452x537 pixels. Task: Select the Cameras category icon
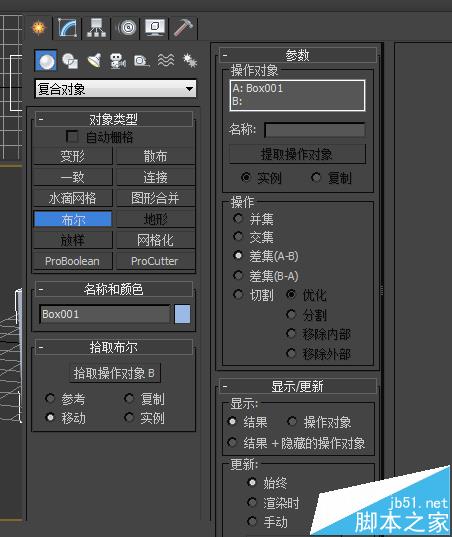pos(118,61)
